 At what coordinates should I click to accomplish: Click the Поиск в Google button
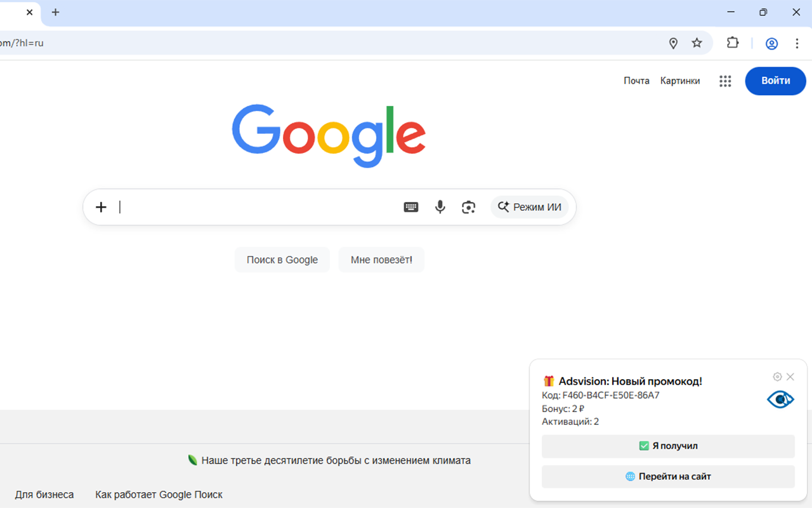[282, 260]
